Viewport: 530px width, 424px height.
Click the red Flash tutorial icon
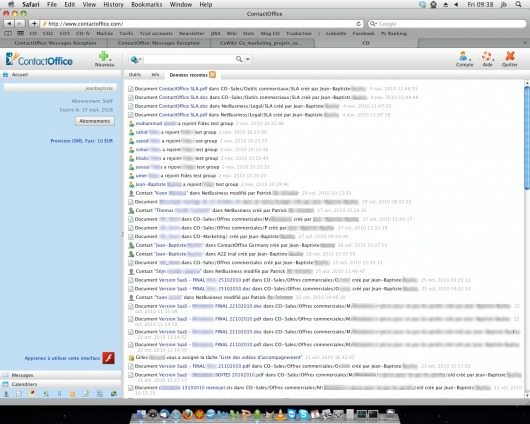(x=109, y=358)
